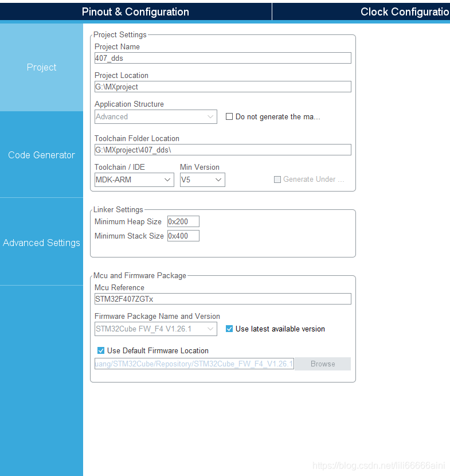
Task: Click the Min Version label
Action: click(x=199, y=167)
